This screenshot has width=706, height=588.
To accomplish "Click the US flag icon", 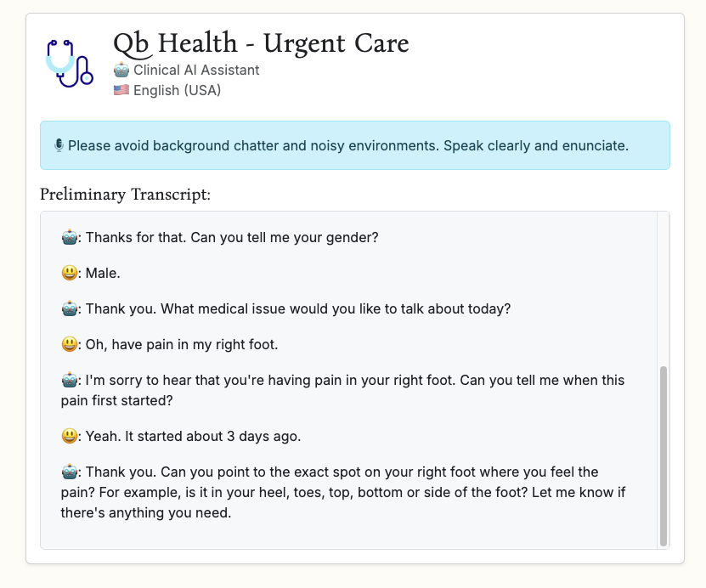I will point(121,90).
